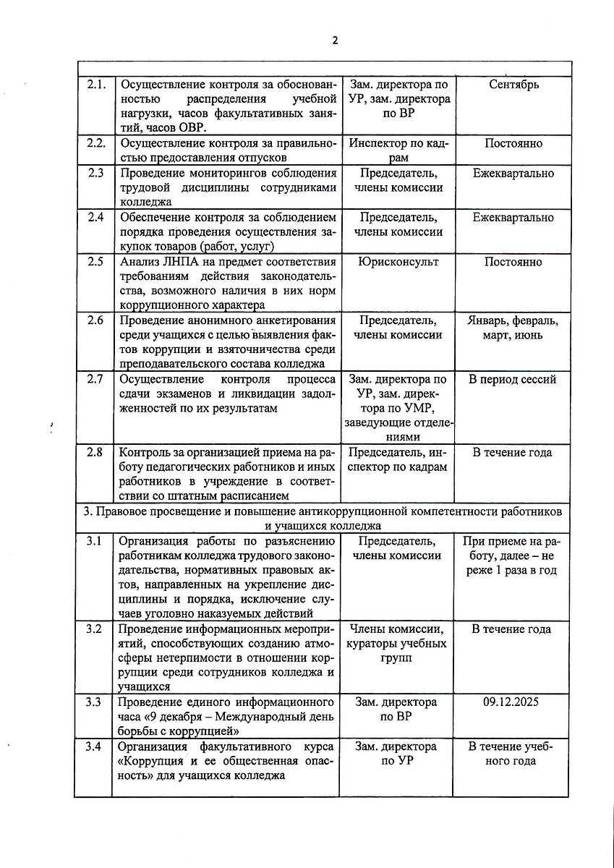Screen dimensions: 614x868
Task: Select row number 2.5
Action: tap(94, 261)
